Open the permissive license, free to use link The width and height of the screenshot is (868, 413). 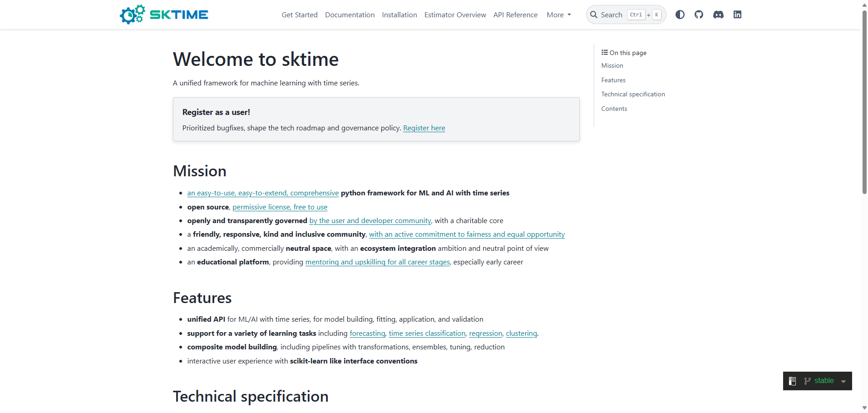[280, 207]
